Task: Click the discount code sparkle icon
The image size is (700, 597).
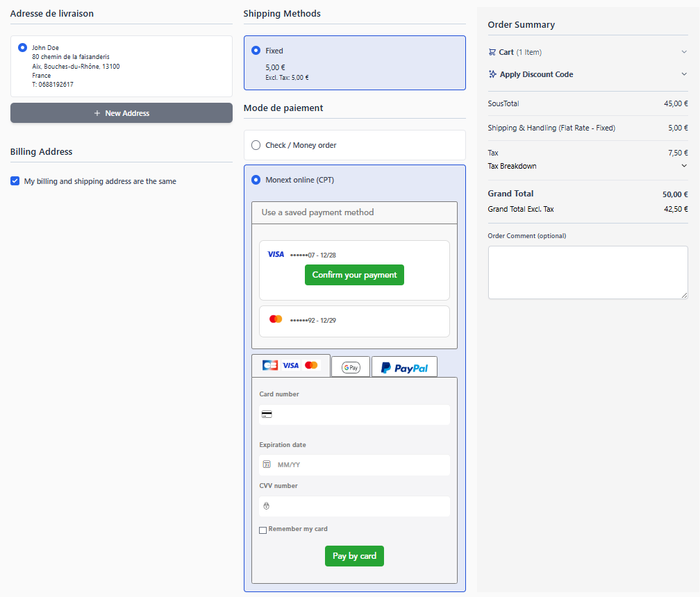Action: (x=492, y=74)
